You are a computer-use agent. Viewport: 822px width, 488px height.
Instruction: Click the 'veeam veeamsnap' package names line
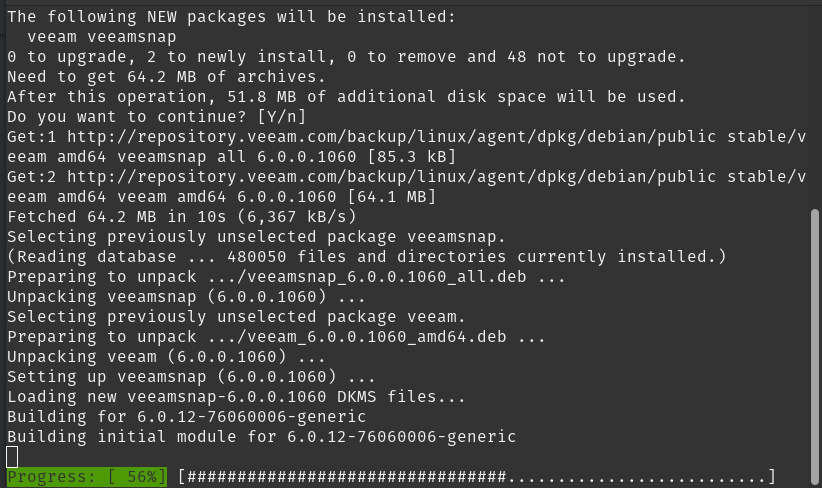click(x=102, y=37)
